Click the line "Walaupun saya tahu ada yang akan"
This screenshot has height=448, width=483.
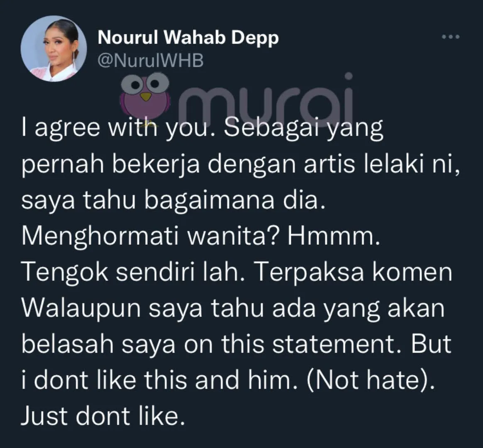tap(233, 309)
